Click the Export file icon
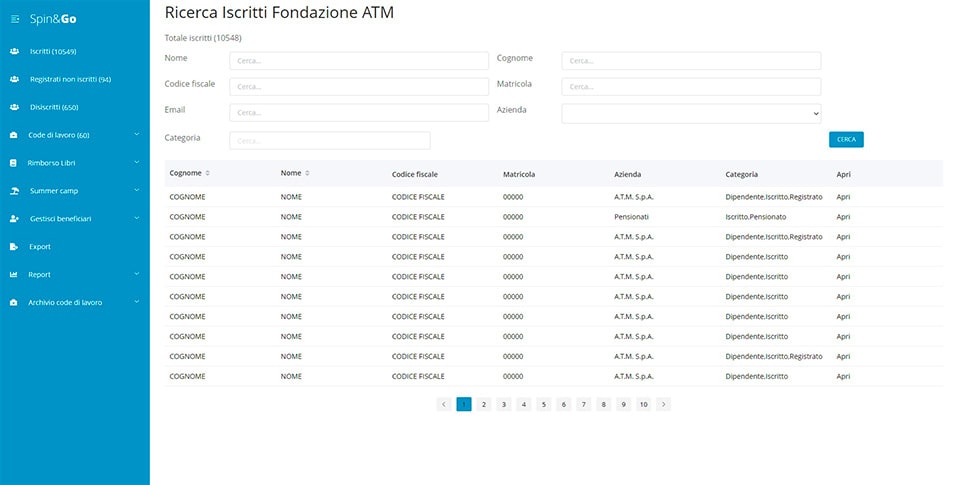Viewport: 958px width, 485px height. click(13, 247)
